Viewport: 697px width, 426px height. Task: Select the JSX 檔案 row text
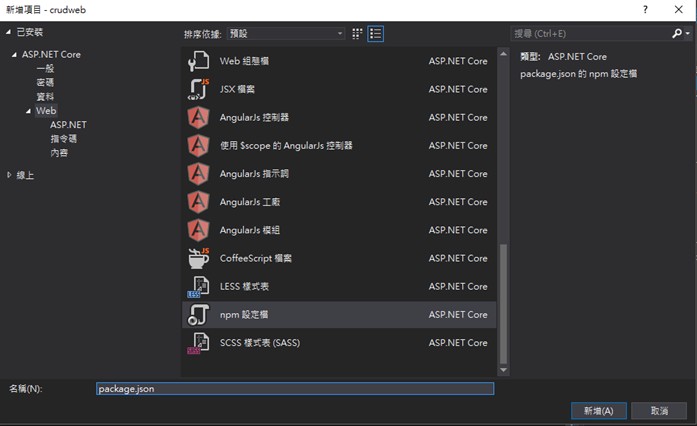click(237, 89)
